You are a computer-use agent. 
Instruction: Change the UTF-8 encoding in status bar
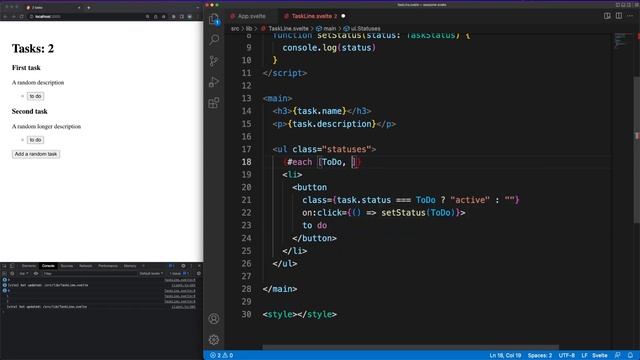(x=567, y=355)
